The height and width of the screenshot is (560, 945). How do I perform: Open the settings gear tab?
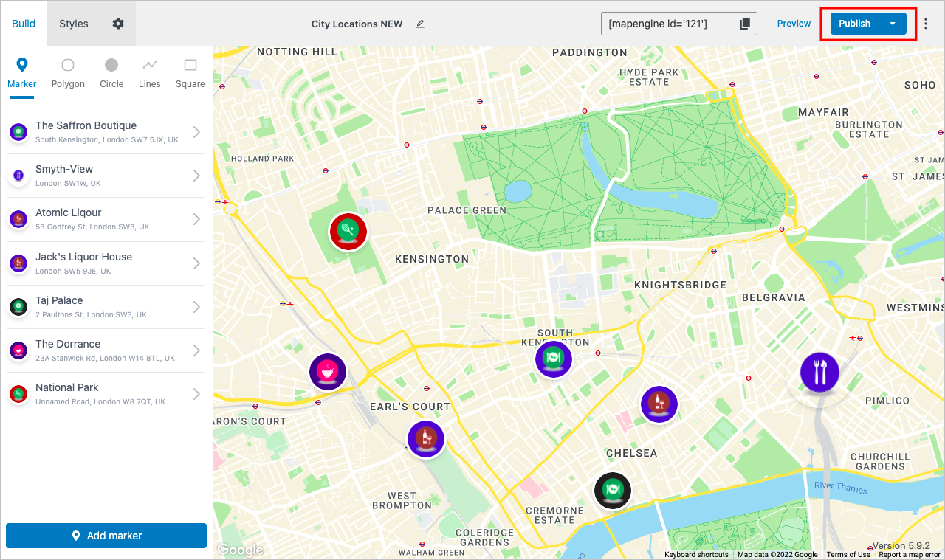click(118, 24)
